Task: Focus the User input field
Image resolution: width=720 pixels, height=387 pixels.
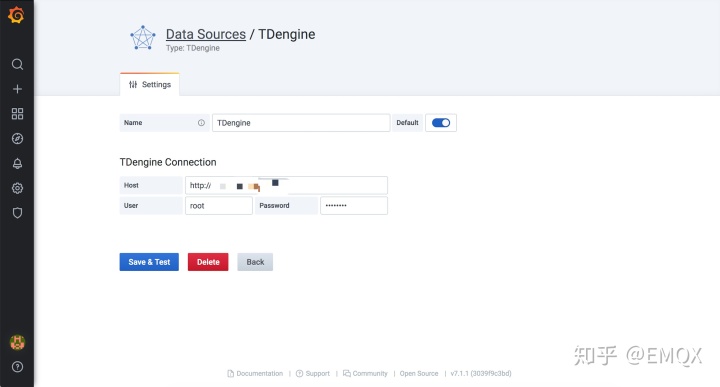Action: [219, 206]
